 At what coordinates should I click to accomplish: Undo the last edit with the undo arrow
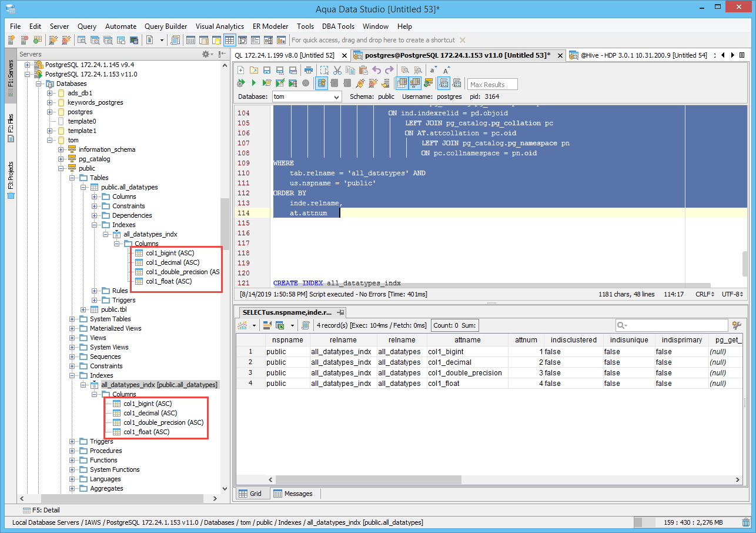(x=376, y=70)
